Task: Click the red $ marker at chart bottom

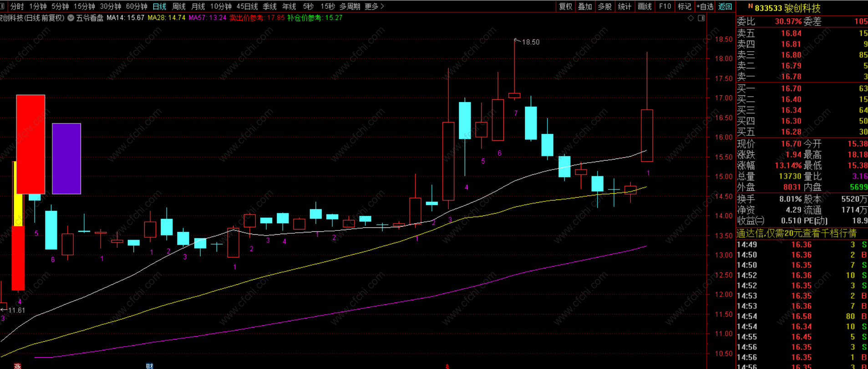Action: click(x=447, y=366)
